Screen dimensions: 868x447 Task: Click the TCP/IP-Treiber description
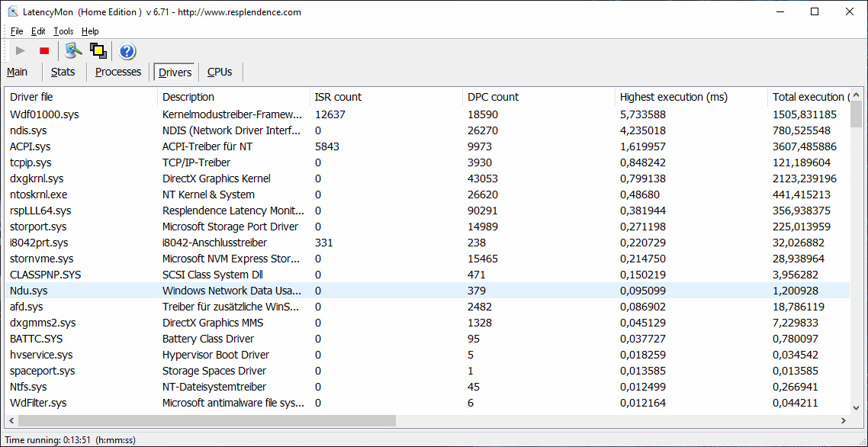point(197,162)
